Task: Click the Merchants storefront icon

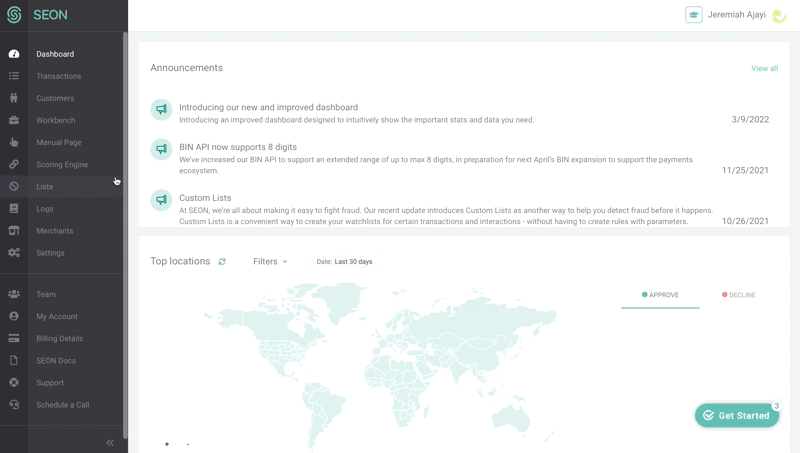Action: tap(14, 231)
